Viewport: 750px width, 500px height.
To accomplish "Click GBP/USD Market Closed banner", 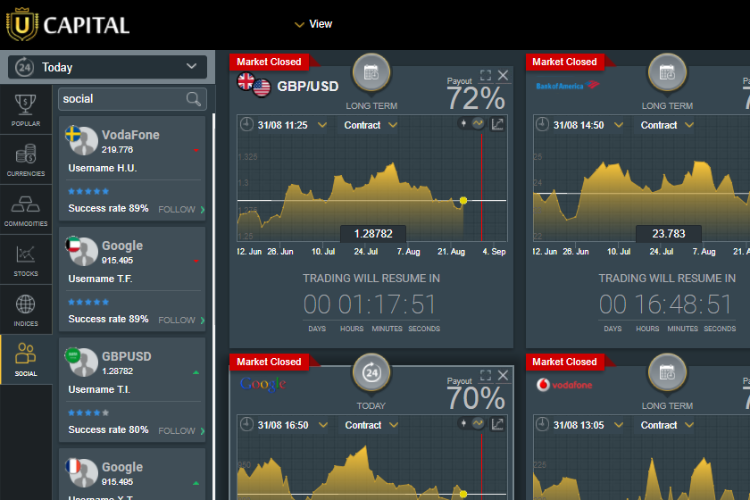I will (x=269, y=62).
